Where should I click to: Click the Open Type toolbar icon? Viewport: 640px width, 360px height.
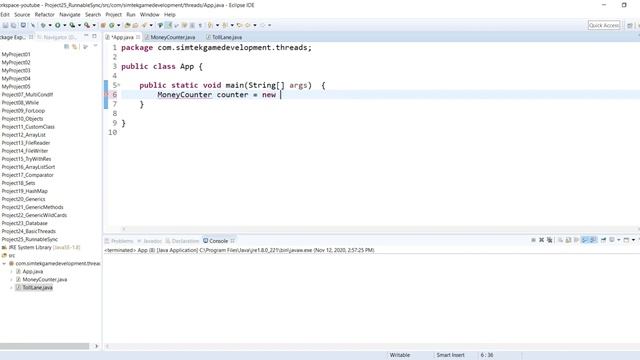point(127,25)
